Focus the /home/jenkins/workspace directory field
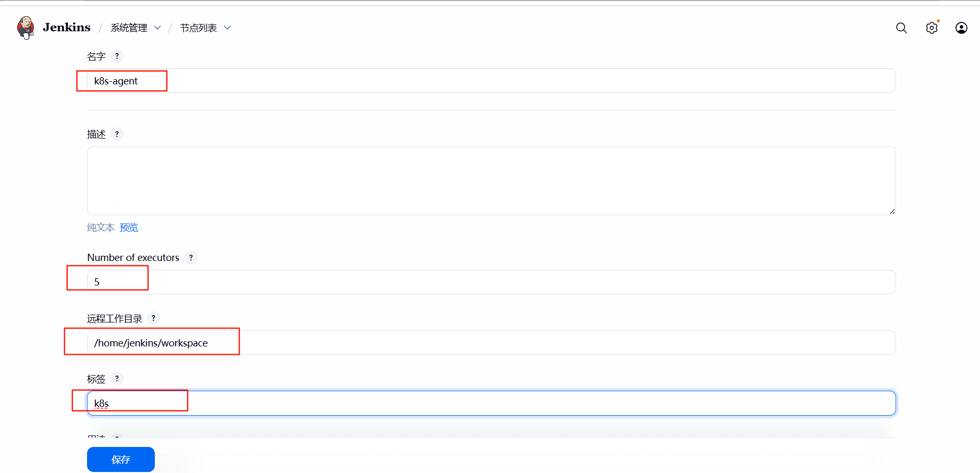The image size is (980, 473). pos(491,343)
